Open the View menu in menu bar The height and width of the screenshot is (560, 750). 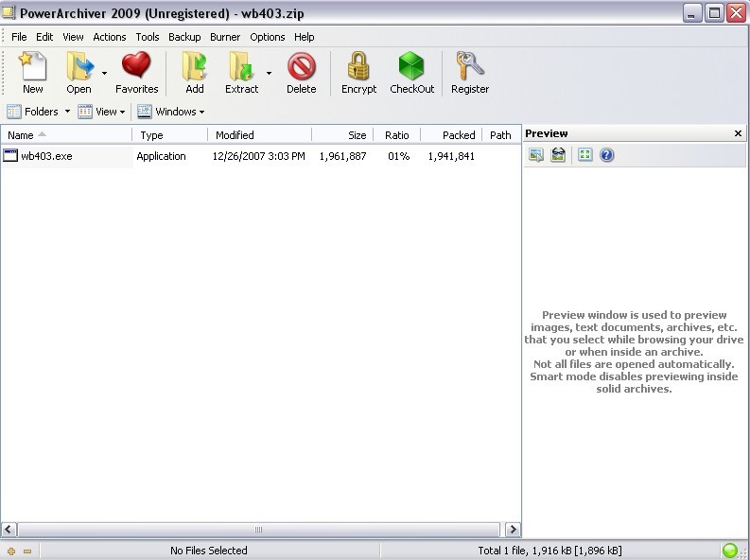[73, 37]
